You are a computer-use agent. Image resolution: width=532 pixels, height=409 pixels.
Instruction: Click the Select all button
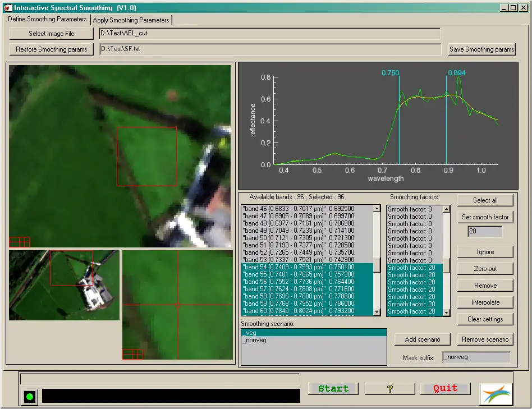[485, 200]
